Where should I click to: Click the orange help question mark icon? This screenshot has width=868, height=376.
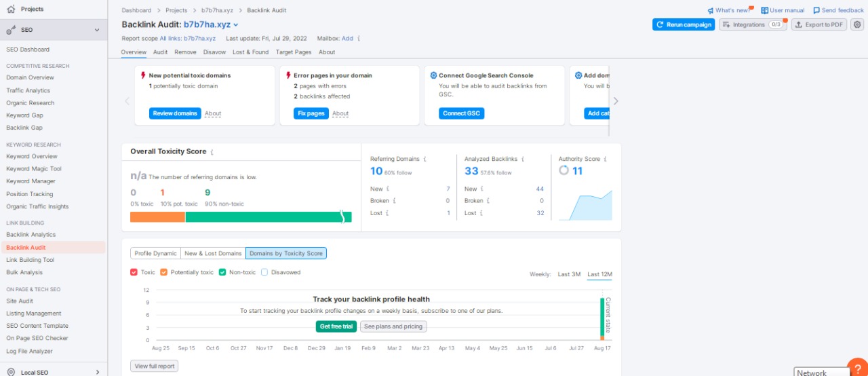[858, 368]
